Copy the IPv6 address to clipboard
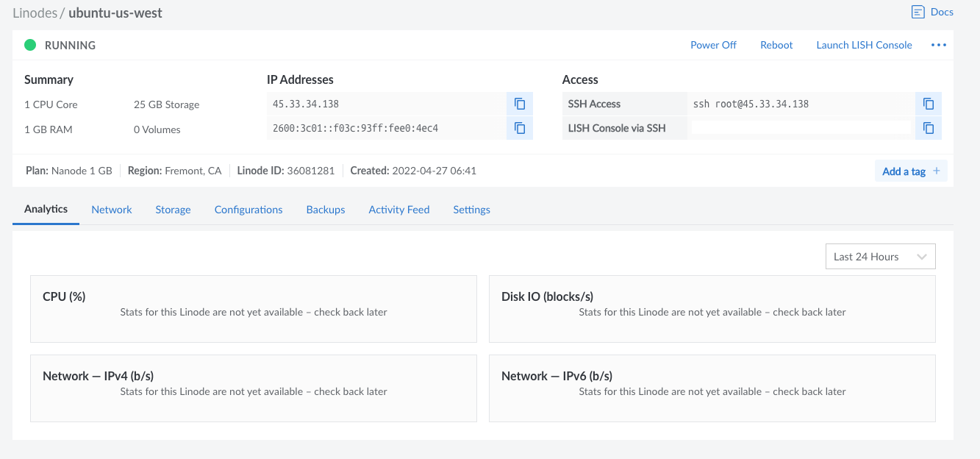 (520, 128)
